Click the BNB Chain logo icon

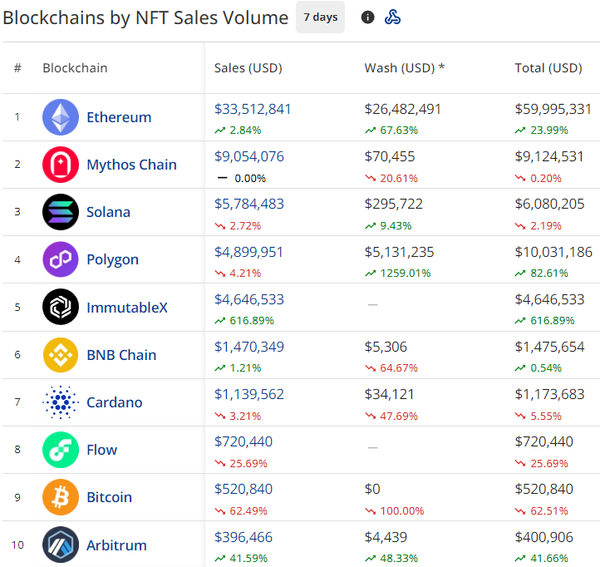[x=60, y=355]
